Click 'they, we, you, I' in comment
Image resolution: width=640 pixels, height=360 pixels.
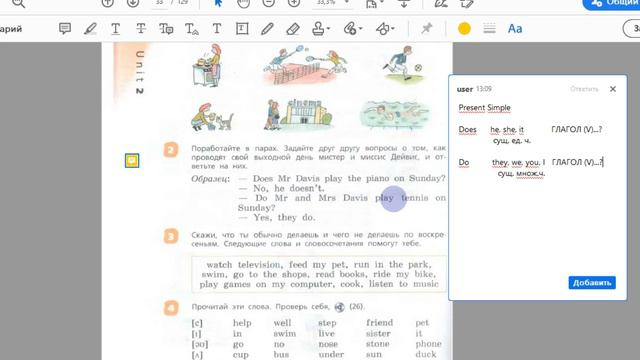tap(518, 162)
